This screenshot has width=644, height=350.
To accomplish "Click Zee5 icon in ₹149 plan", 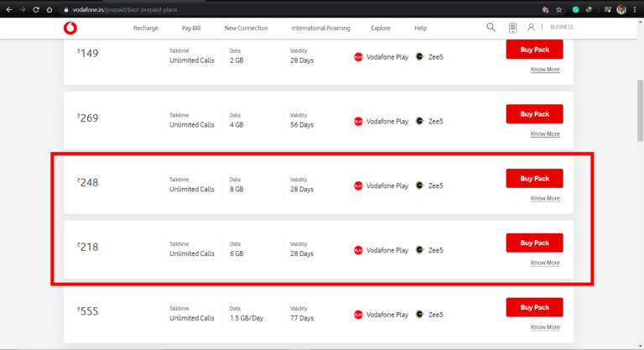I will pos(420,57).
